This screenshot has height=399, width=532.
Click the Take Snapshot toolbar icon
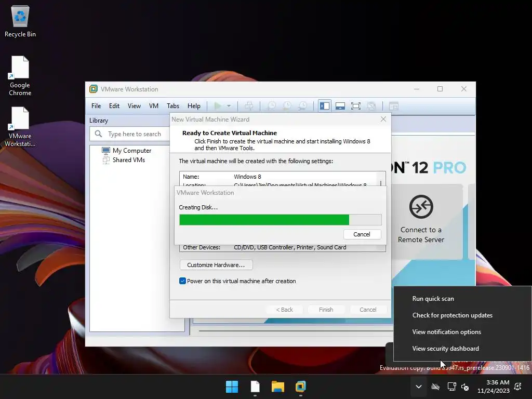(x=272, y=106)
